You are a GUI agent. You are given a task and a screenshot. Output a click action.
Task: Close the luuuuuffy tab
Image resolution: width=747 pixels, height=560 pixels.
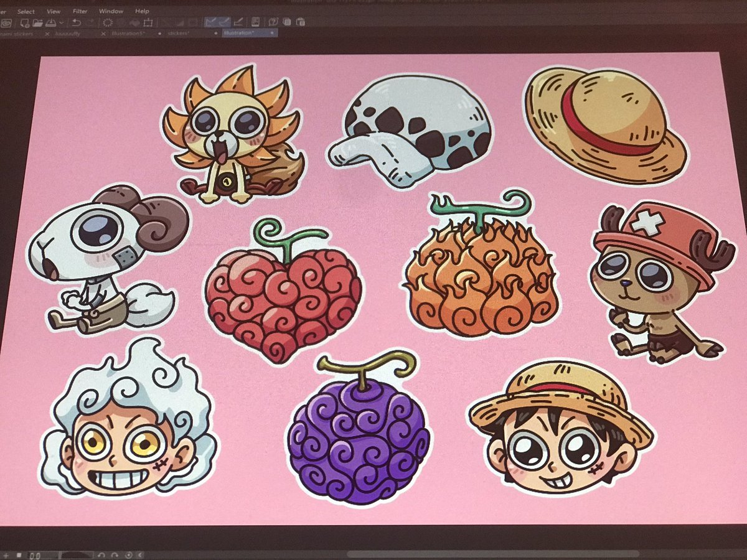tap(103, 34)
